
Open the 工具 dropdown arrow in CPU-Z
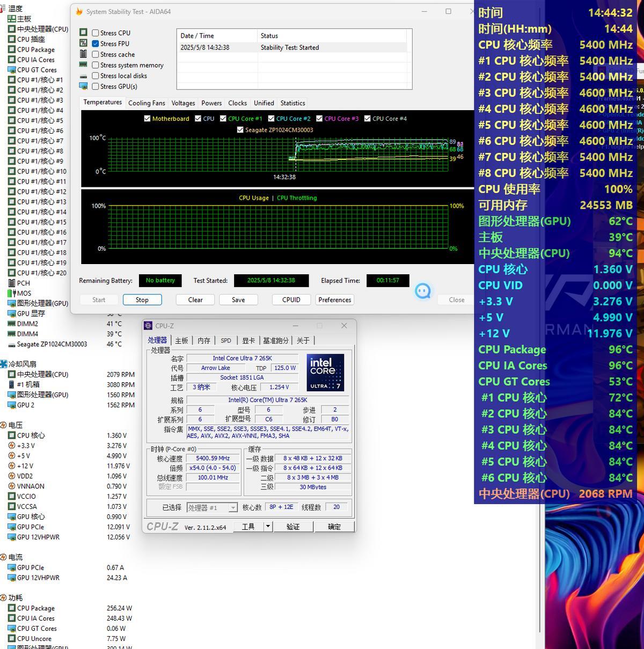[x=268, y=527]
